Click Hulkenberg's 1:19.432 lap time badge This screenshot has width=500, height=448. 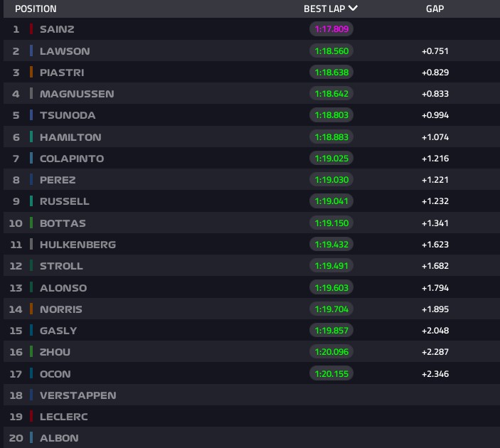tap(331, 245)
